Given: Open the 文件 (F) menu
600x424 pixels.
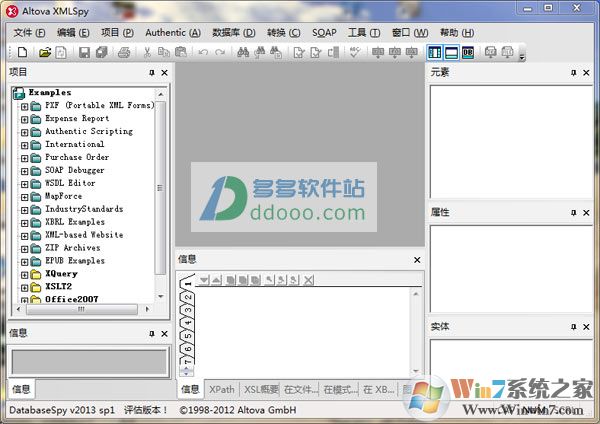Looking at the screenshot, I should (29, 33).
